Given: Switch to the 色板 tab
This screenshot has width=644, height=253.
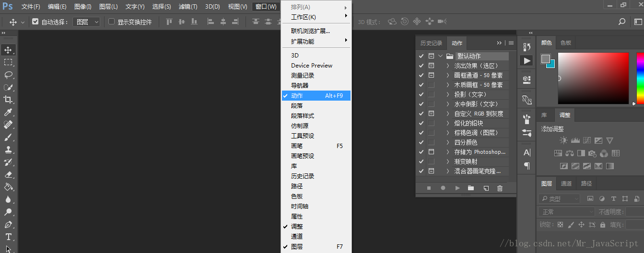Looking at the screenshot, I should pos(566,43).
